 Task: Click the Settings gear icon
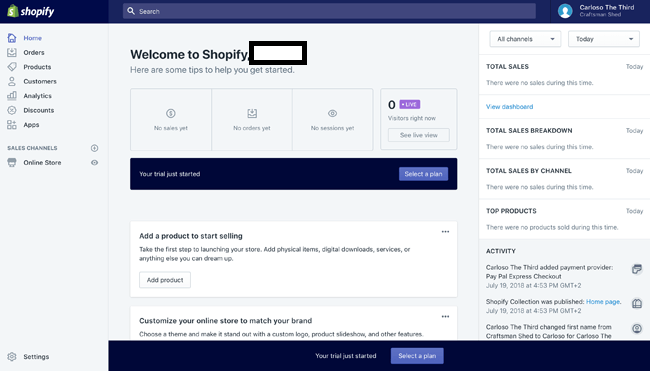point(12,356)
